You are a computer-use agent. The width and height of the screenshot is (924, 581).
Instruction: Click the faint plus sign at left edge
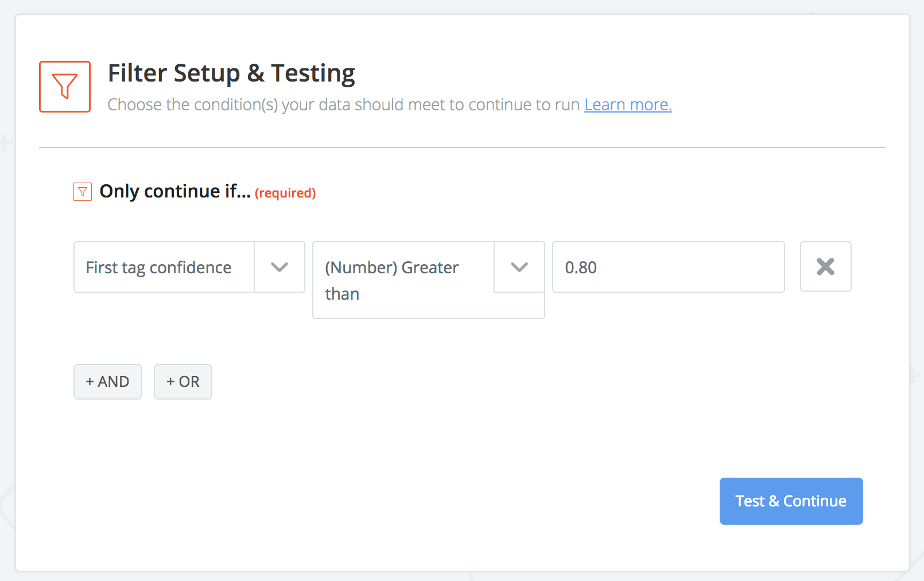tap(5, 142)
